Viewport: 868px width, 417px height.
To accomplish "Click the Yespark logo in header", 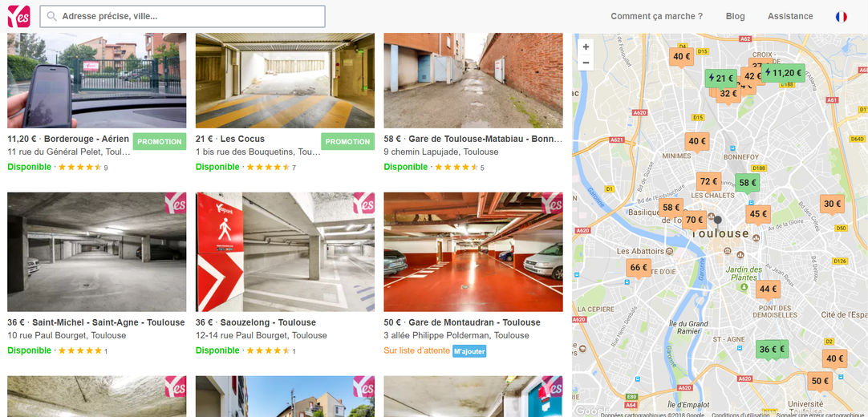I will pyautogui.click(x=18, y=17).
